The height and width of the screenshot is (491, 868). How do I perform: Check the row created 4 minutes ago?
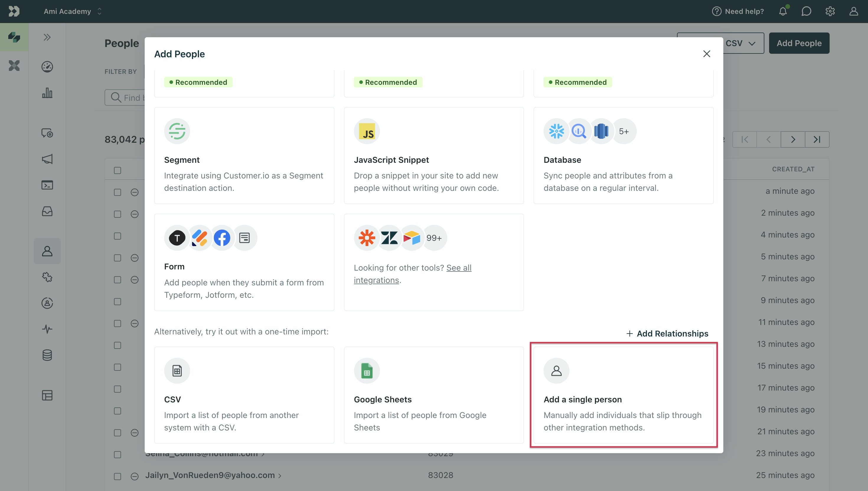(x=117, y=236)
